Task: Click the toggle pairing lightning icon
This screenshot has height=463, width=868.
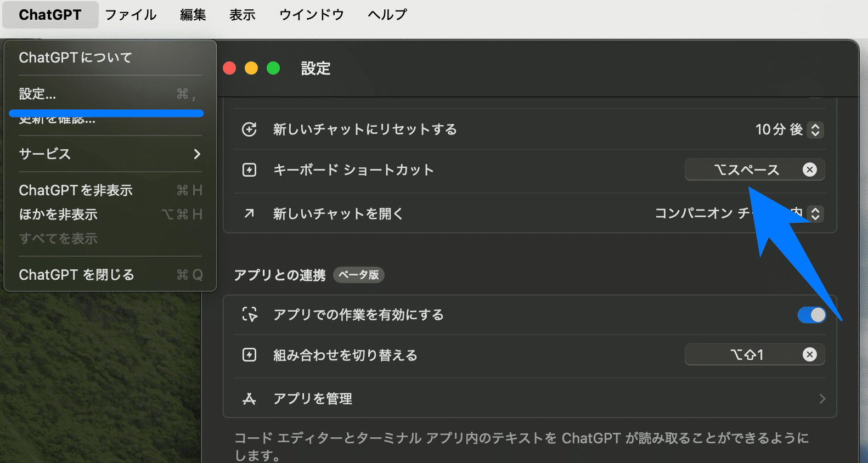Action: (250, 355)
